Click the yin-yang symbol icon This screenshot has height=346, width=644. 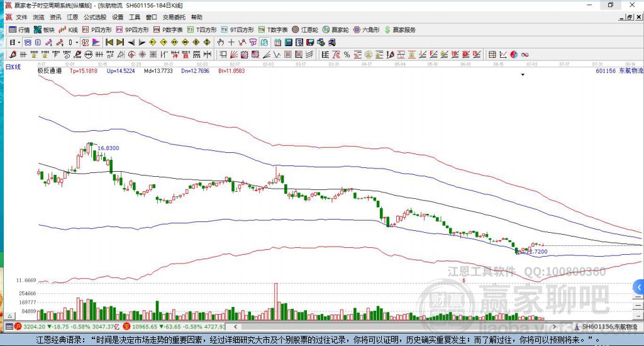point(514,55)
